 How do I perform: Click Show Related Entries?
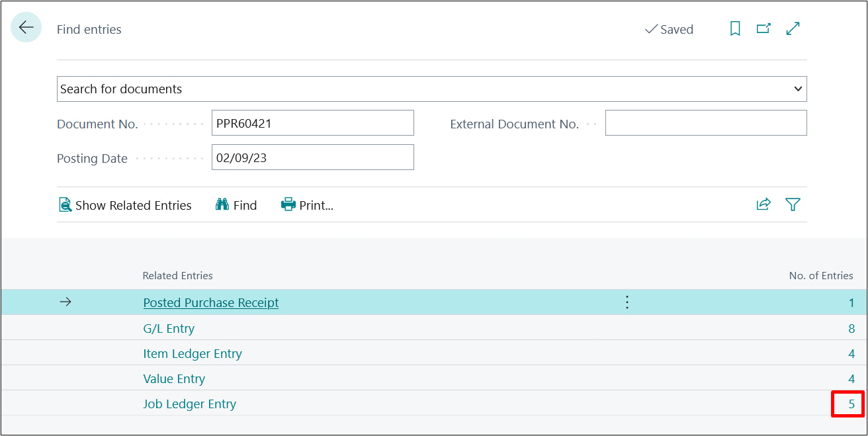click(x=126, y=205)
